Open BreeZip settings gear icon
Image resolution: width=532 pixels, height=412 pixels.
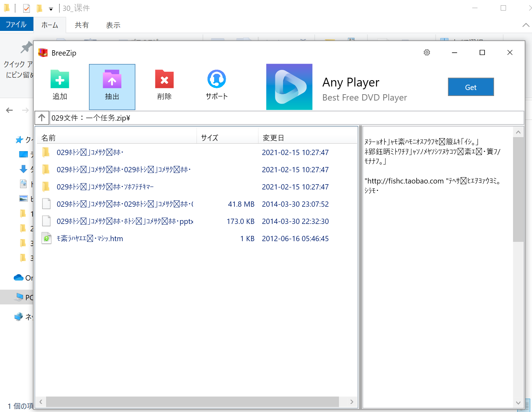coord(427,52)
